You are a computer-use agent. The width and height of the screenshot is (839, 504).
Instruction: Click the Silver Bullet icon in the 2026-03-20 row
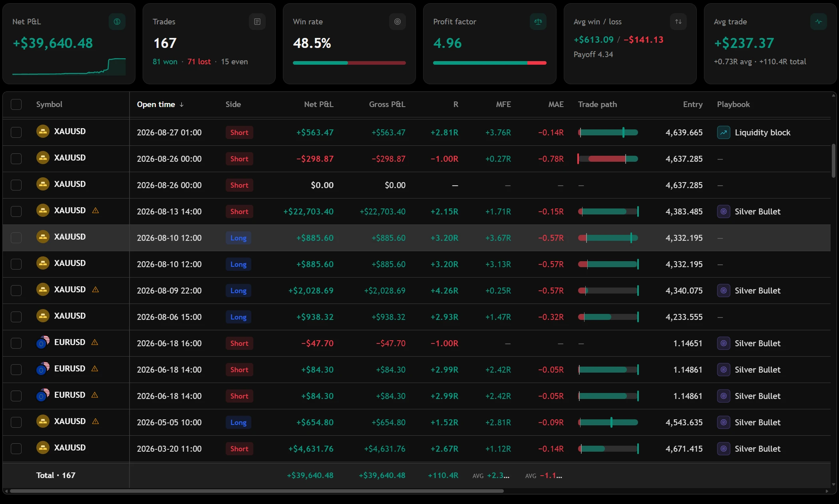point(724,448)
